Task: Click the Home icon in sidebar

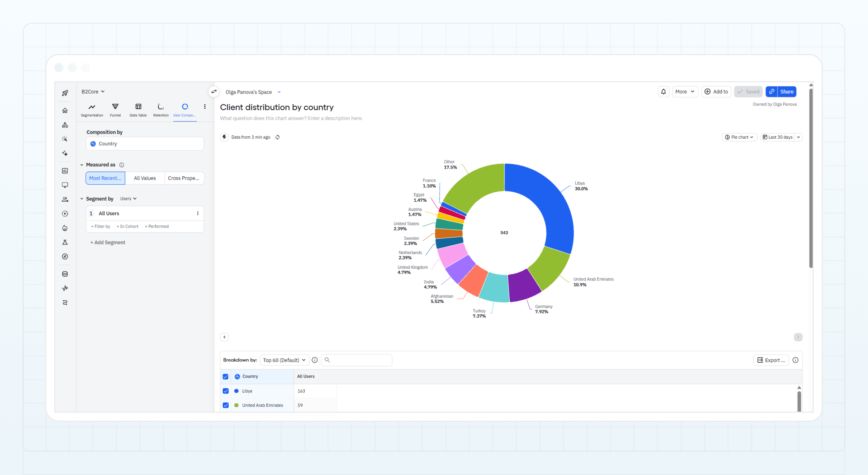Action: [65, 110]
